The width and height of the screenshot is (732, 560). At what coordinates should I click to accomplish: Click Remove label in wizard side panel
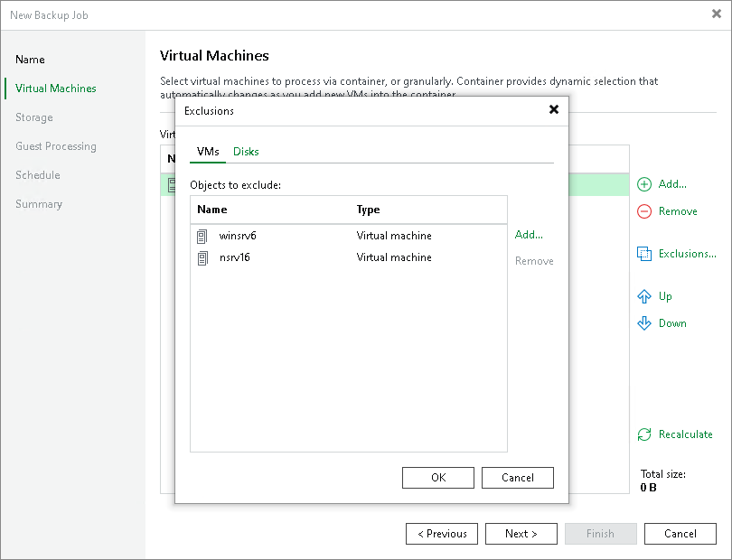click(x=679, y=211)
